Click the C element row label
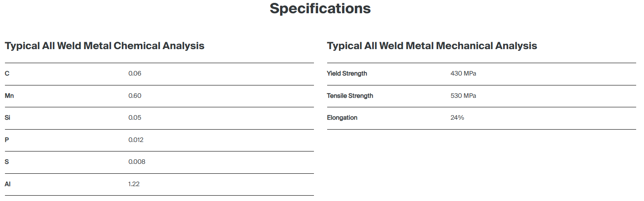The height and width of the screenshot is (201, 644). (x=7, y=73)
